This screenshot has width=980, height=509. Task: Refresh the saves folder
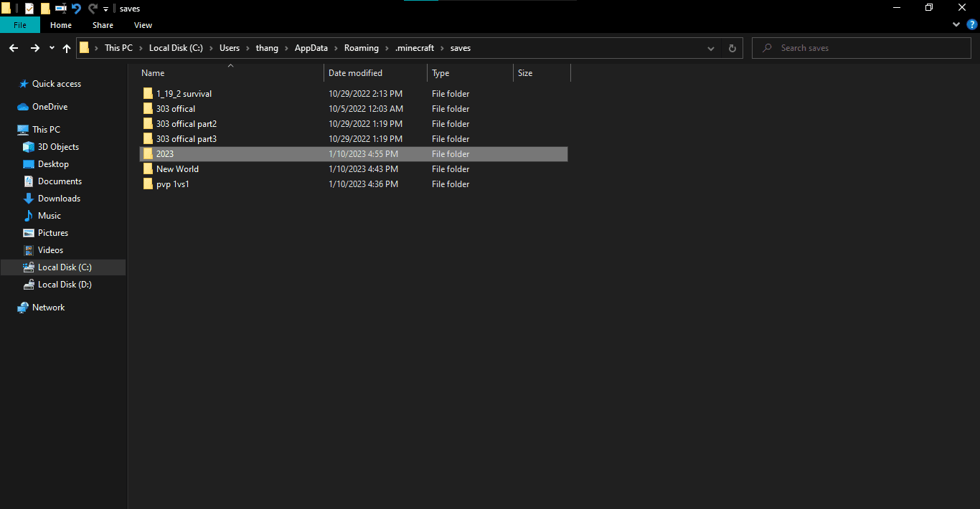(732, 48)
